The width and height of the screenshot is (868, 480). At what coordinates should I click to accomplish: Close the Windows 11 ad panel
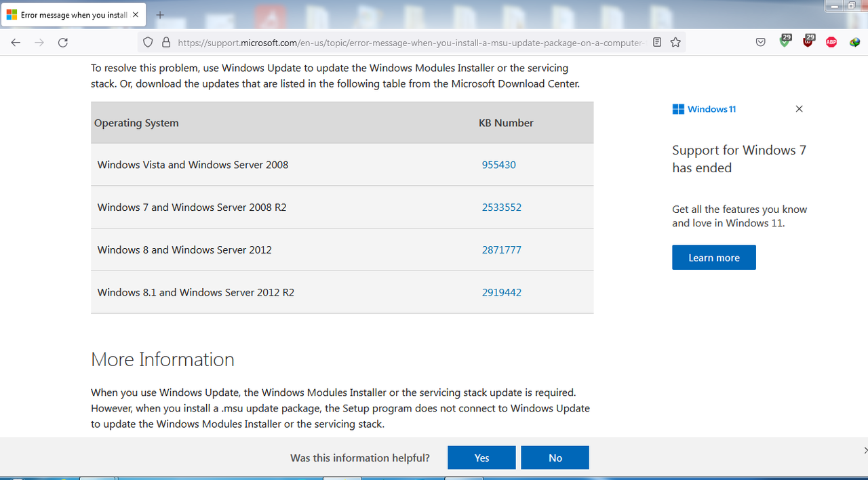tap(799, 108)
